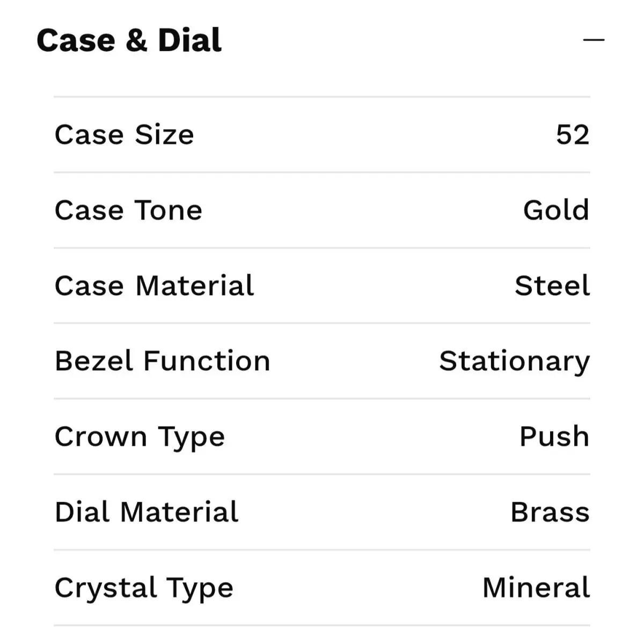Viewport: 644px width, 644px height.
Task: Collapse the Case & Dial section
Action: pyautogui.click(x=594, y=40)
